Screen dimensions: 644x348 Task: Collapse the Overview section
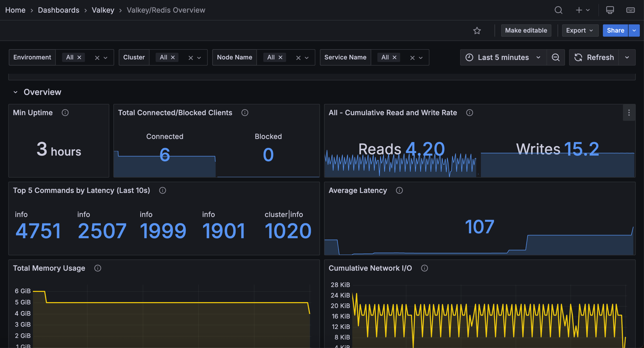pos(15,92)
